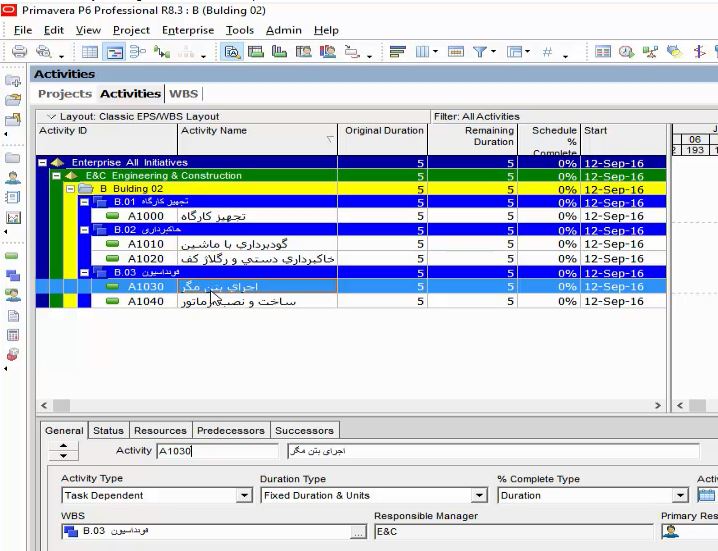
Task: Show the Resource Usage Profile
Action: 327,52
